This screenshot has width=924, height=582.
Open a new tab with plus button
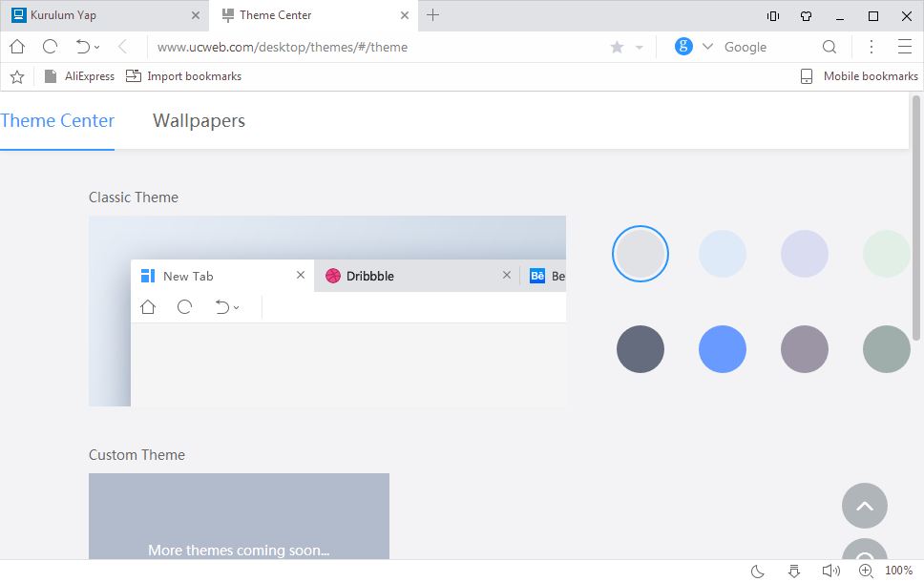(432, 15)
